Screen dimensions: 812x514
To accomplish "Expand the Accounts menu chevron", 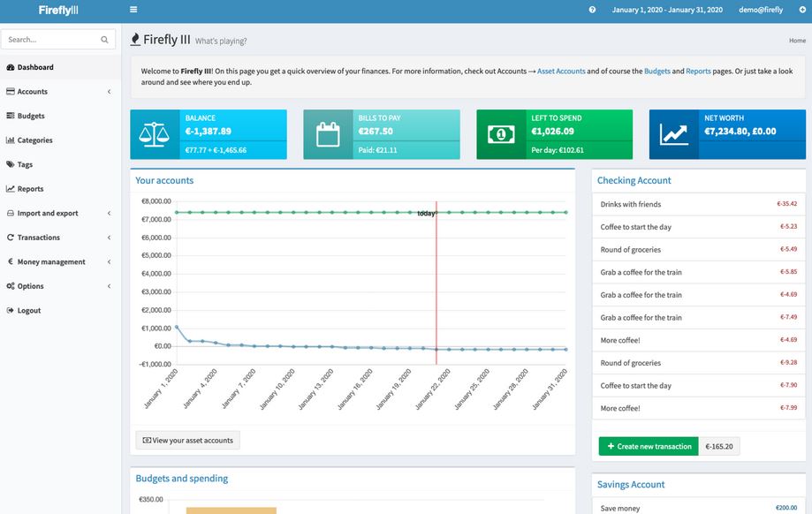I will point(109,92).
